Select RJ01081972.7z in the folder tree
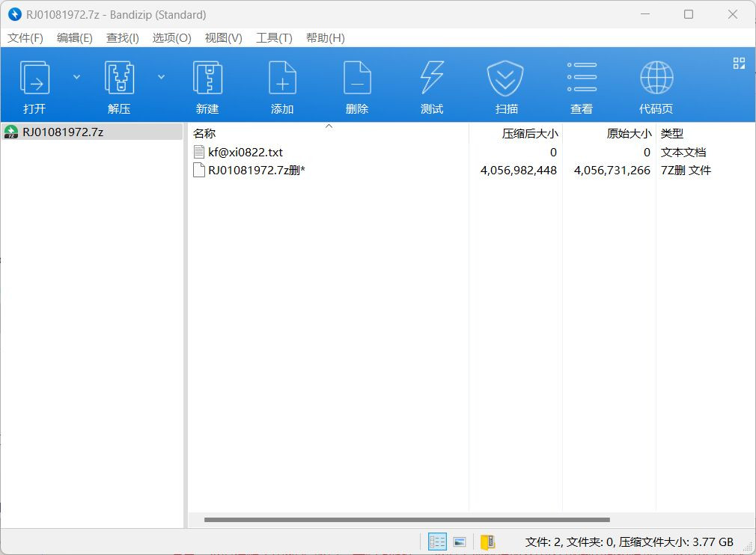This screenshot has width=756, height=555. [93, 132]
